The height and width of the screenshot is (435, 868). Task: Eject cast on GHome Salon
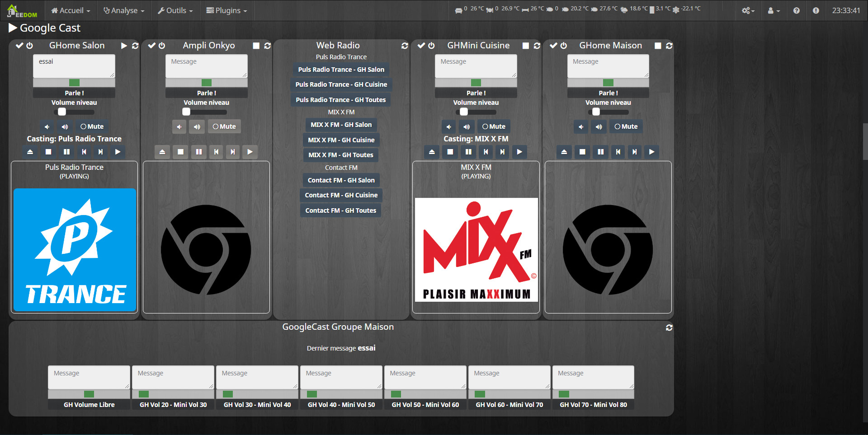[30, 152]
